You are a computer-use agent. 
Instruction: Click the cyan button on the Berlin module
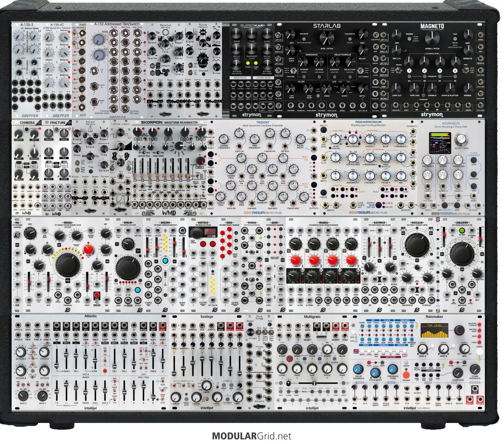(x=137, y=290)
